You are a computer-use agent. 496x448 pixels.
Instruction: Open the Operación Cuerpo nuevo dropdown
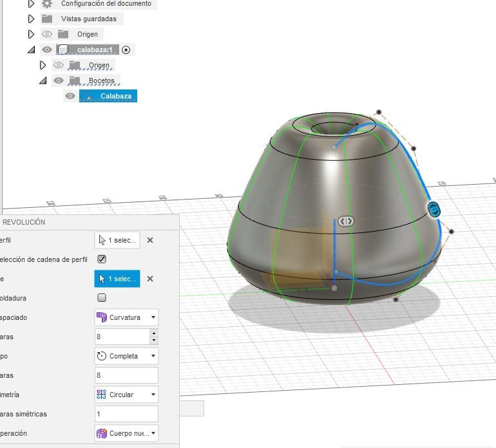click(x=126, y=433)
